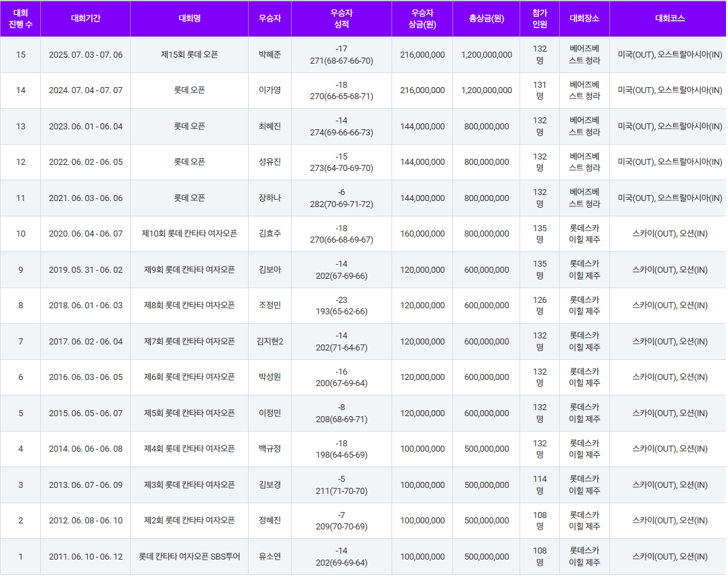Click the 총상금(원) column header
Screen dimensions: 728x577
tap(486, 19)
